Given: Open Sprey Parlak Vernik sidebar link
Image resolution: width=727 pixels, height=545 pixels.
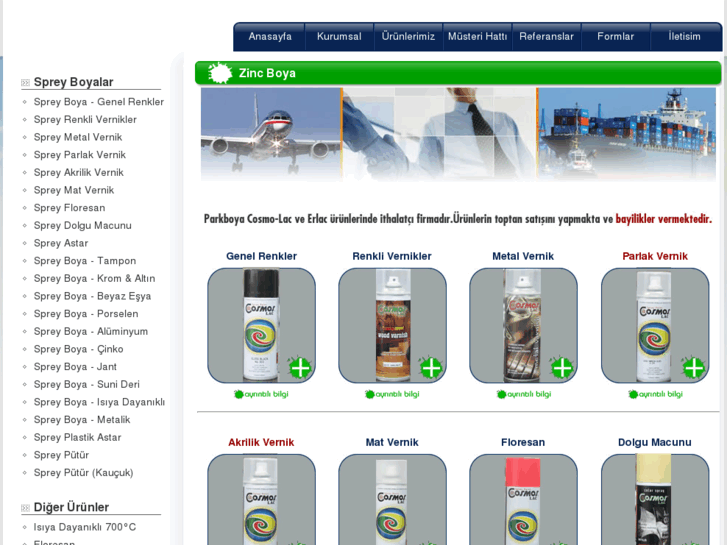Looking at the screenshot, I should tap(80, 154).
